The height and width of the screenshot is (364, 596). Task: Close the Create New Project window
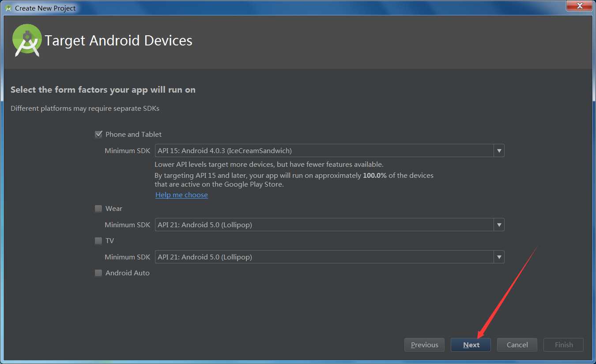pos(579,5)
